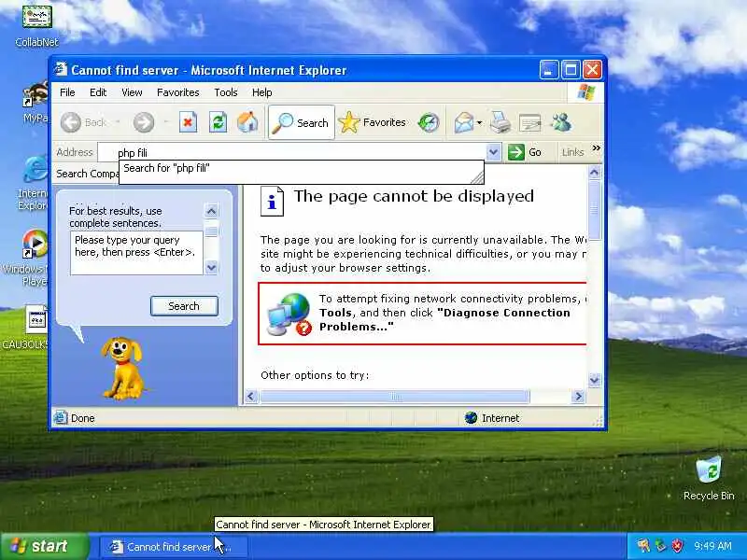747x560 pixels.
Task: Click the second system tray network icon
Action: [x=660, y=546]
